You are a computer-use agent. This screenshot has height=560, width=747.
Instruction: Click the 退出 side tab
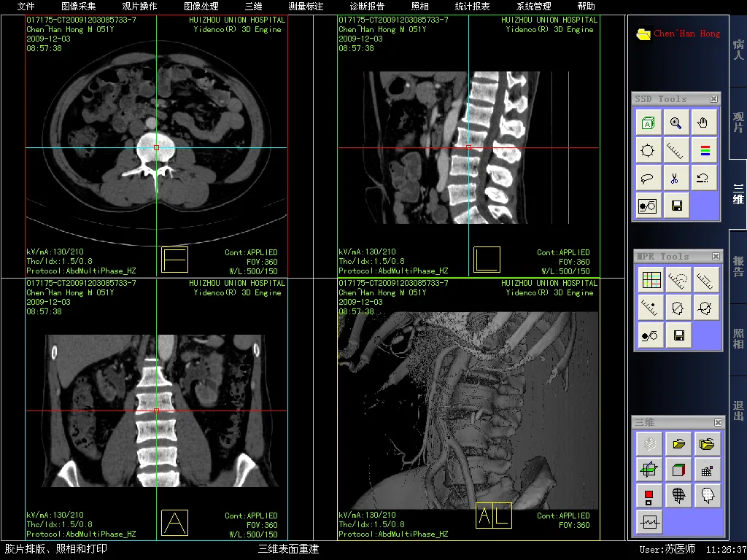(x=738, y=411)
